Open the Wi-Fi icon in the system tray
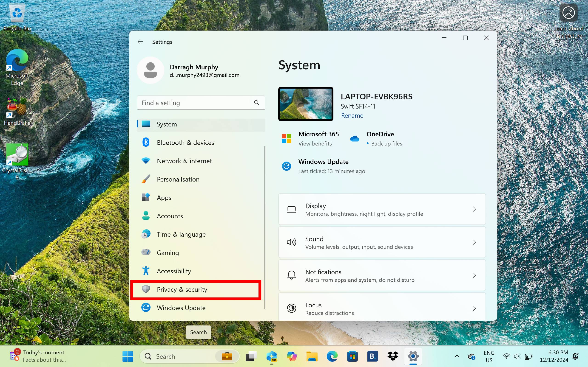588x367 pixels. click(506, 356)
